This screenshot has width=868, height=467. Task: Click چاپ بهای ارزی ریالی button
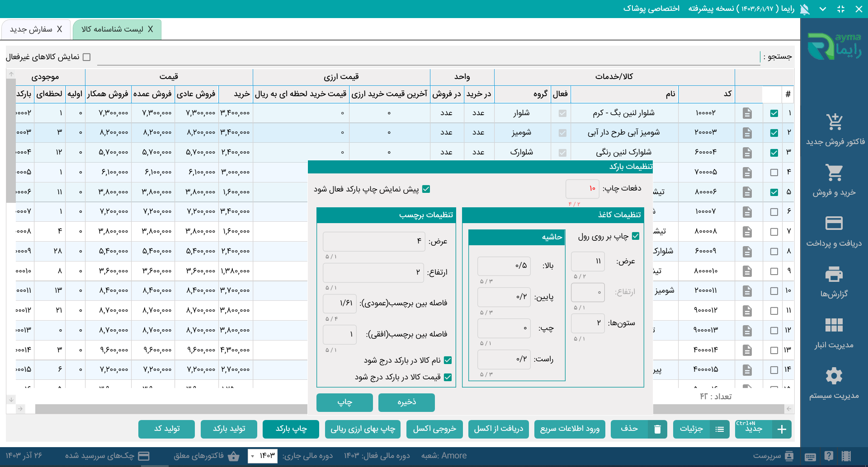[x=363, y=429]
